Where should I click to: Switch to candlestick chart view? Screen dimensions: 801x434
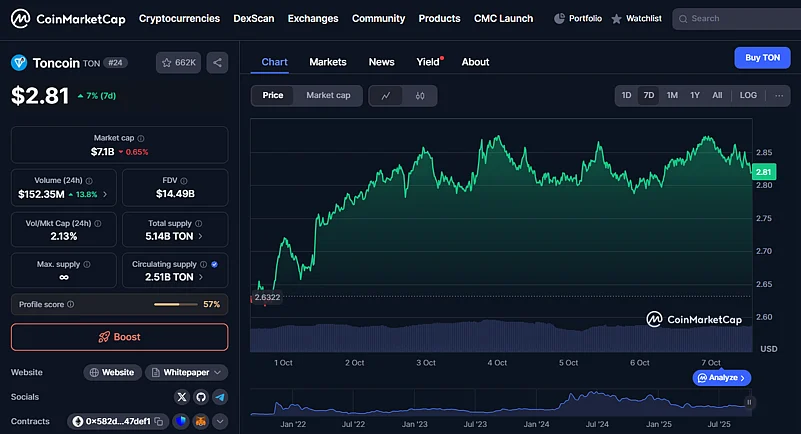[420, 96]
